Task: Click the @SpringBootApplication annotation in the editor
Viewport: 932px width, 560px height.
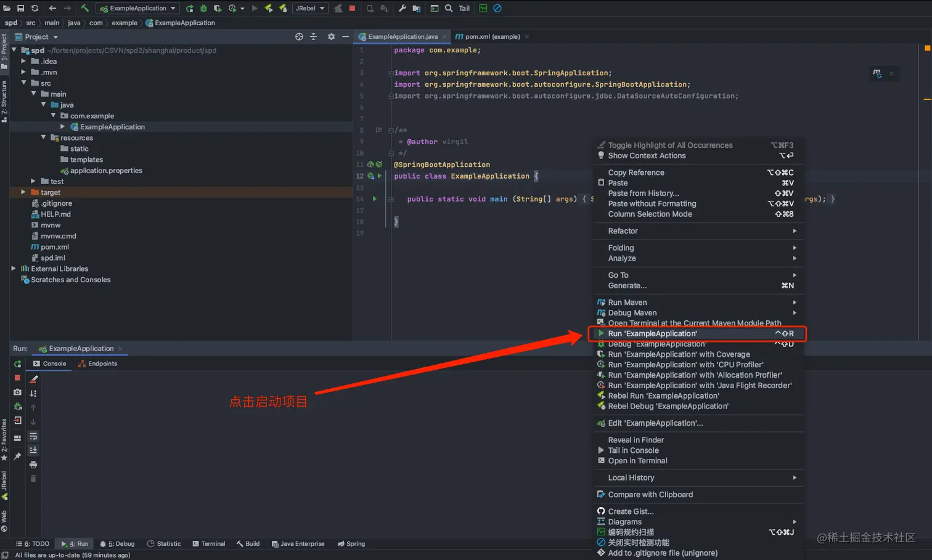Action: coord(442,164)
